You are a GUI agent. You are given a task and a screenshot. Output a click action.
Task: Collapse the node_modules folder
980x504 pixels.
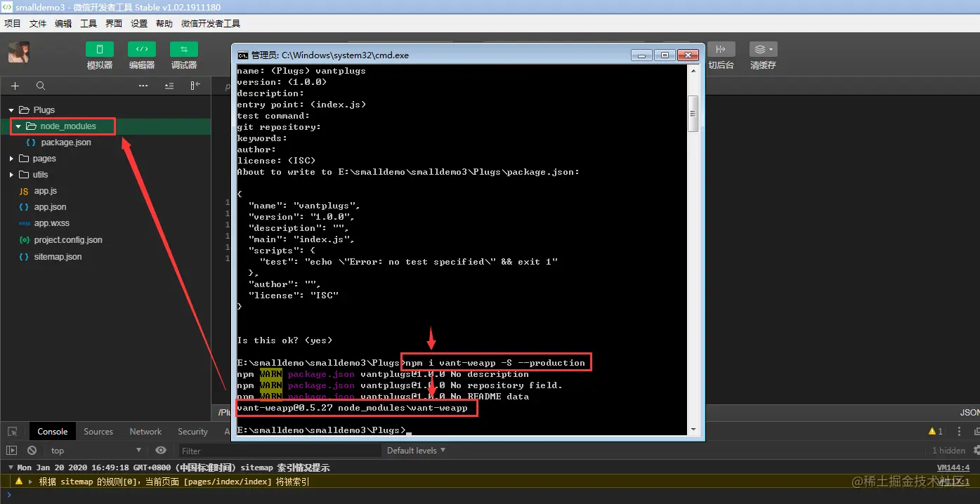[x=18, y=126]
